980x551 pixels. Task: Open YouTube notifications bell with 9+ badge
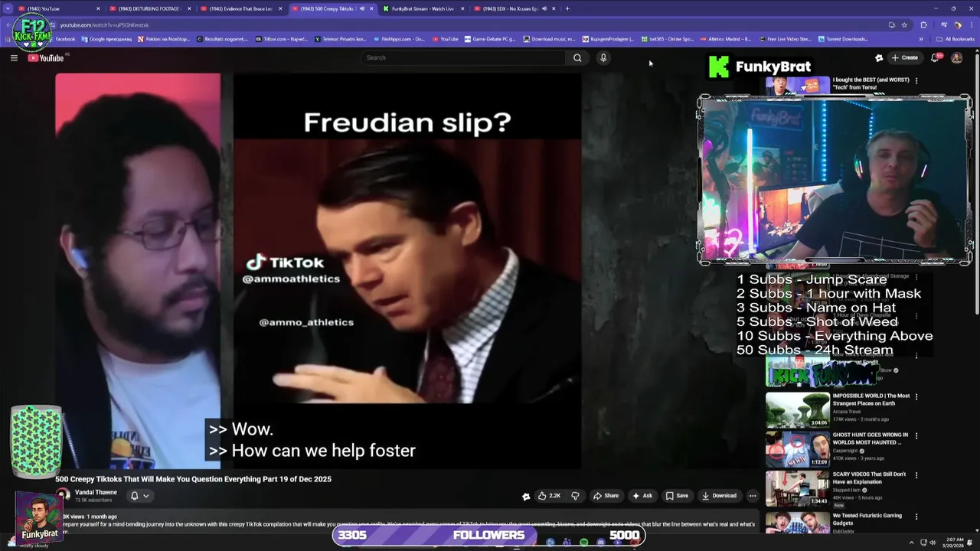[x=935, y=58]
